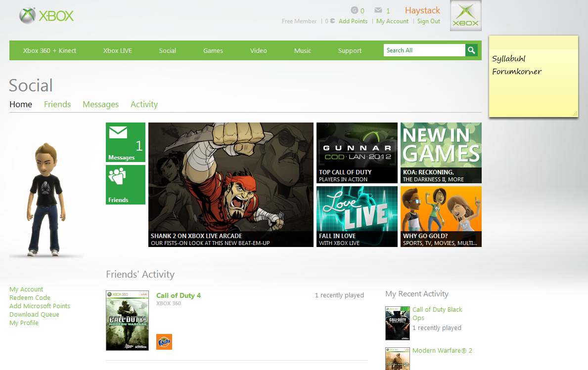Click the Modern Warfare 2 box art
This screenshot has width=588, height=370.
(x=398, y=359)
